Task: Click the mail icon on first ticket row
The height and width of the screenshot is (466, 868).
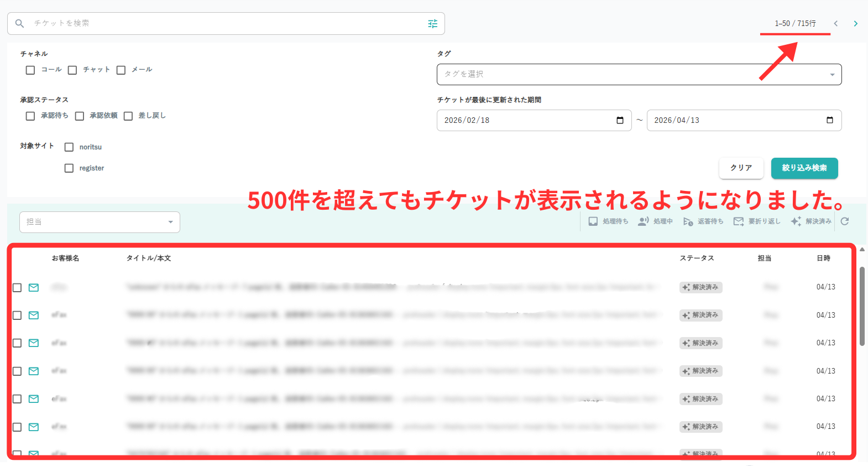Action: pos(34,287)
